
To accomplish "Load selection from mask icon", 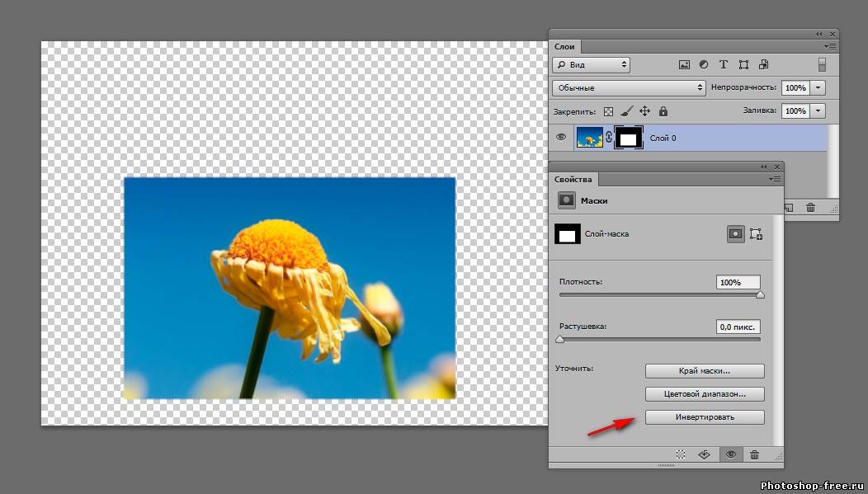I will pyautogui.click(x=681, y=454).
